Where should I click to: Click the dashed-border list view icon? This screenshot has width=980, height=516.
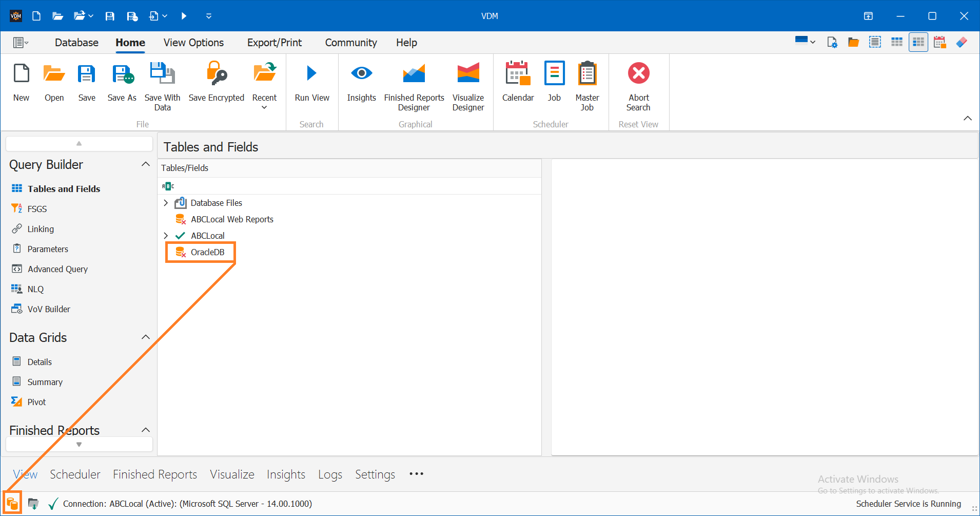click(x=875, y=42)
